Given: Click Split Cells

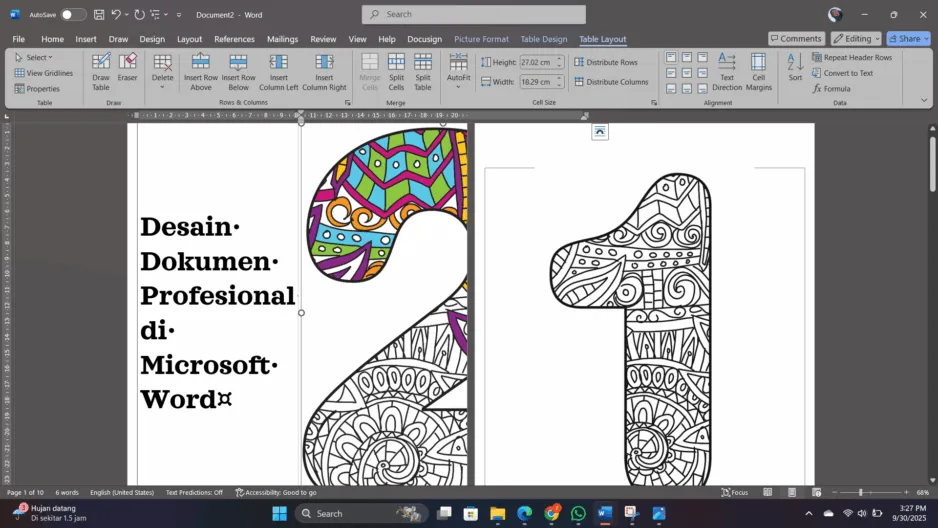Looking at the screenshot, I should (397, 71).
